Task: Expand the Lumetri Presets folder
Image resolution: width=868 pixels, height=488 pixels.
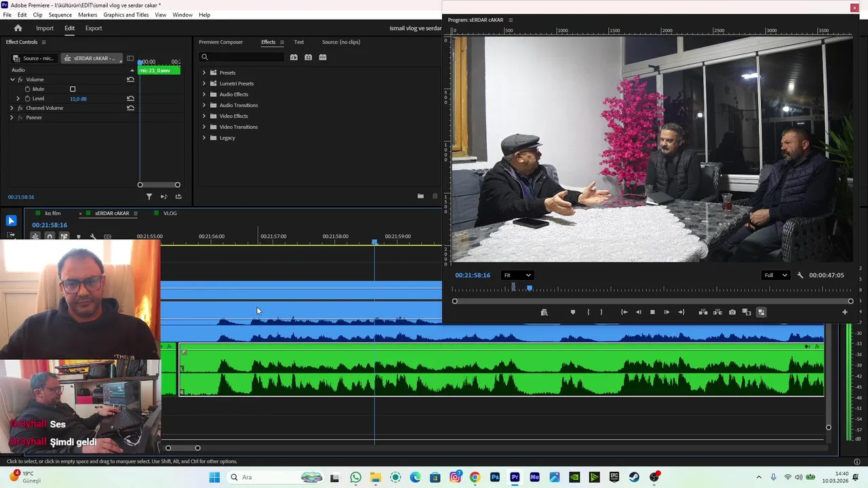Action: tap(203, 83)
